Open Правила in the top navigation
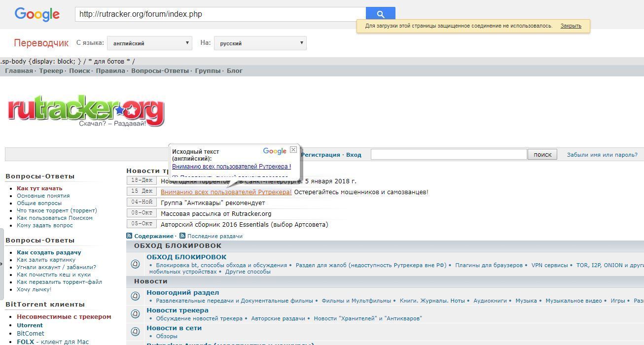Image resolution: width=644 pixels, height=345 pixels. click(x=110, y=71)
